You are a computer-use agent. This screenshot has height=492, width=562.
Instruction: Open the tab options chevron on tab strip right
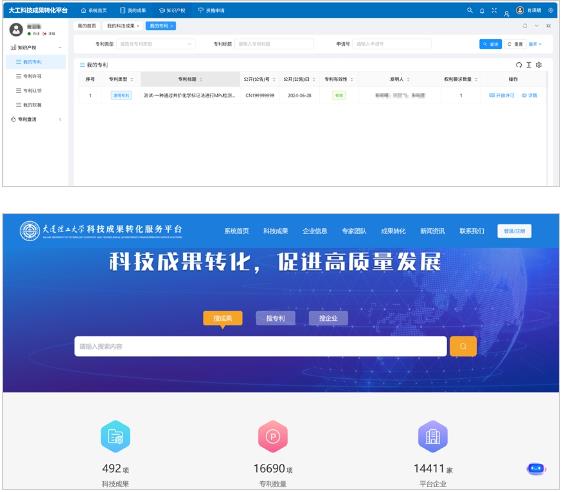(x=537, y=26)
